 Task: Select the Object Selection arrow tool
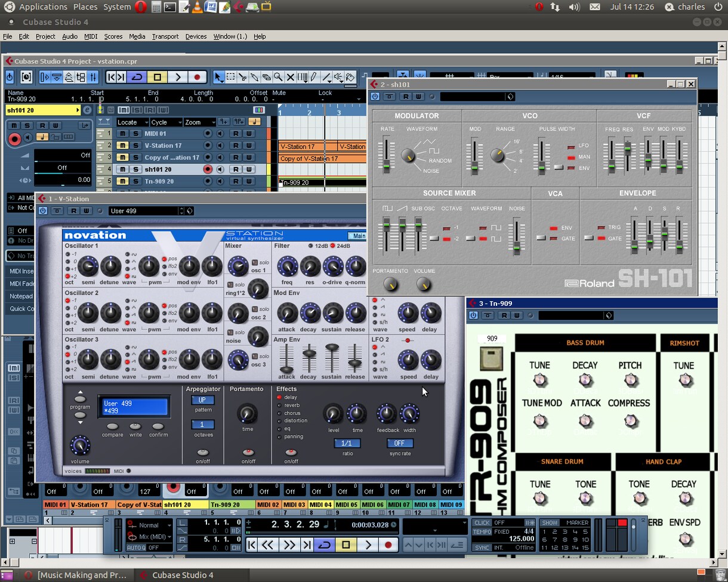click(x=218, y=77)
